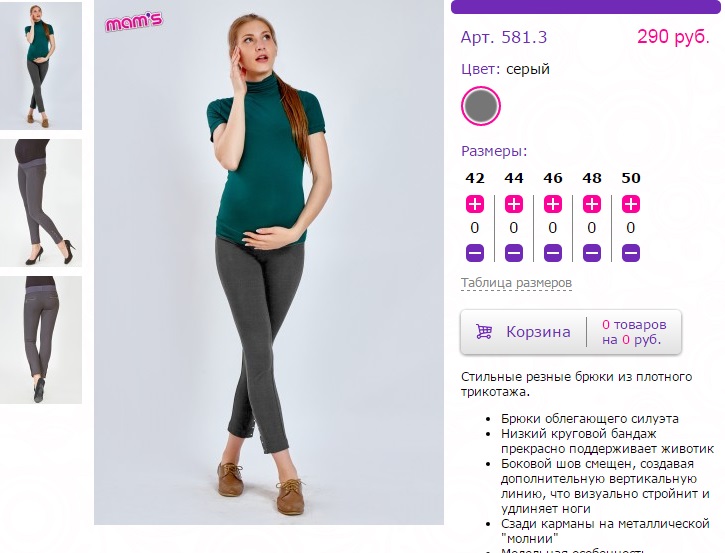Image resolution: width=725 pixels, height=553 pixels.
Task: Increase quantity for size 50
Action: (631, 204)
